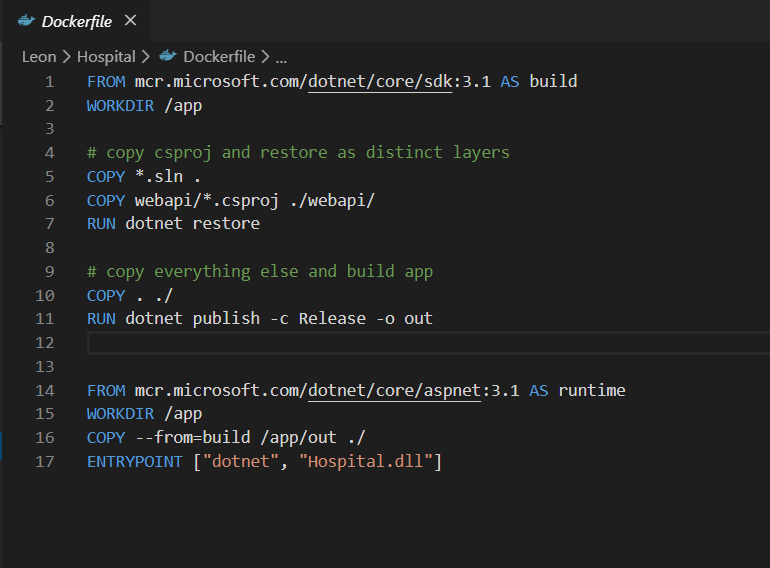Click the Docker icon in the breadcrumb

(x=167, y=57)
